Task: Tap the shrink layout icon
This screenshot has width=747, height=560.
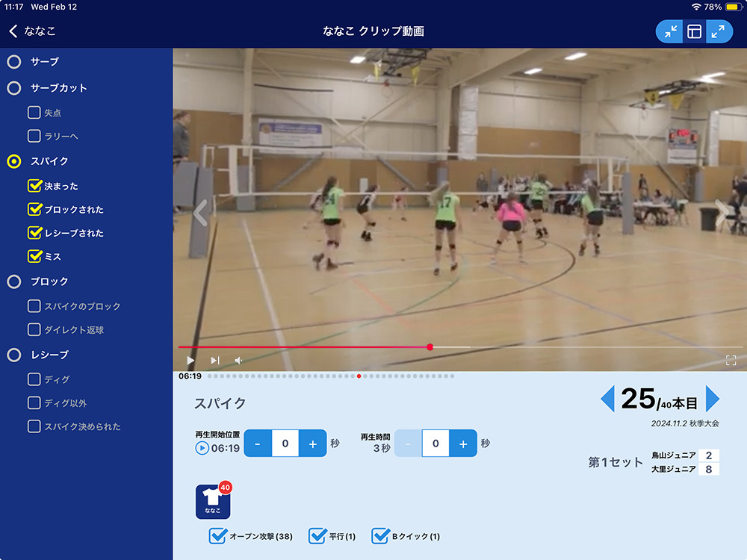Action: click(670, 31)
